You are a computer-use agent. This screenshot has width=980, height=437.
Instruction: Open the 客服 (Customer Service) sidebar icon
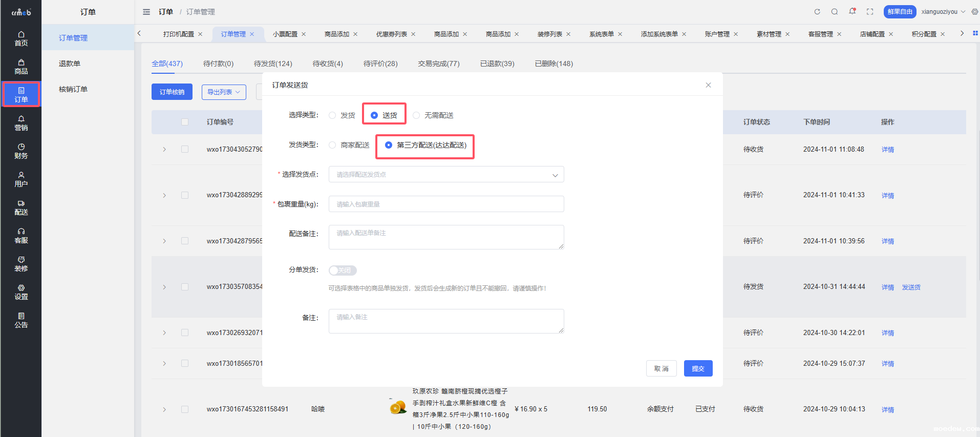(21, 236)
